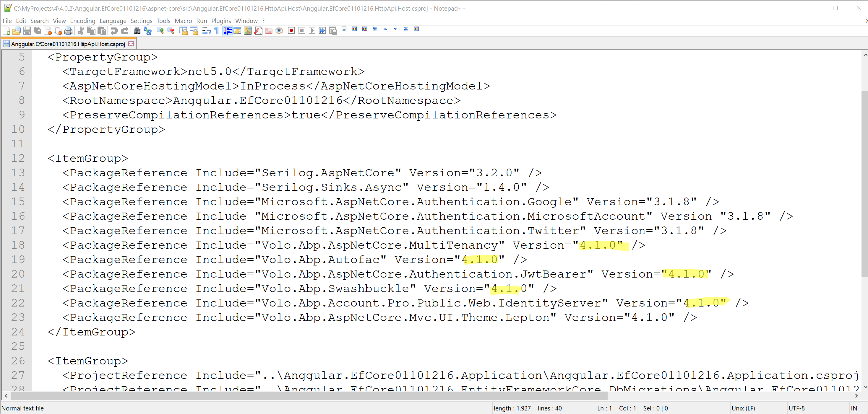
Task: Click the vertical scrollbar down arrow
Action: 865,387
